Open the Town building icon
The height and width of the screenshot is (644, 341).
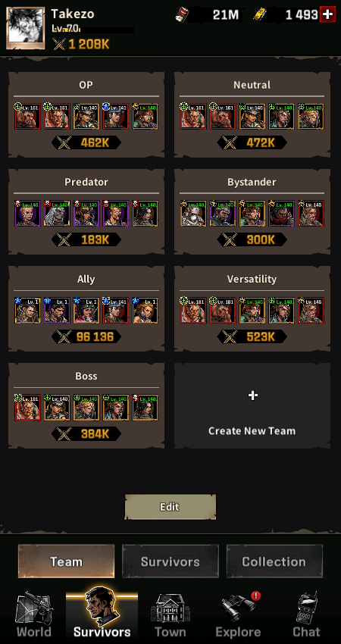[x=170, y=615]
